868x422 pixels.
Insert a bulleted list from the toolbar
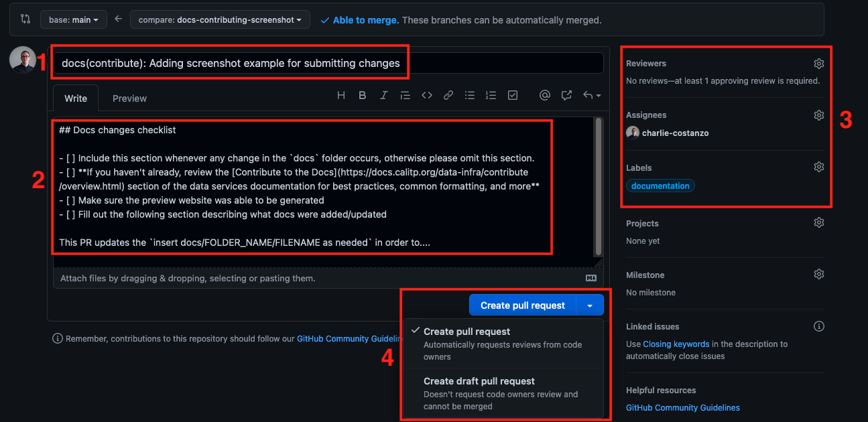coord(470,96)
